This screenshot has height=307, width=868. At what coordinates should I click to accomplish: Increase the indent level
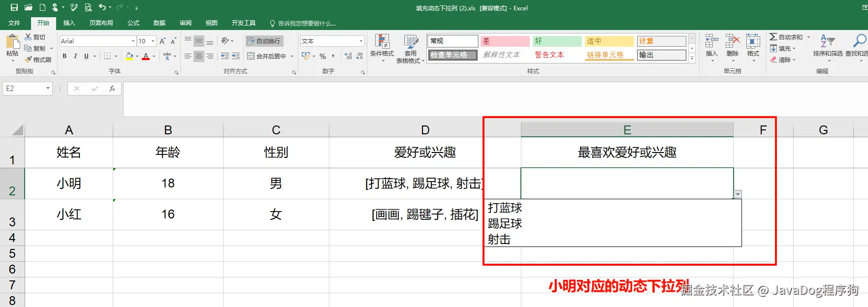236,57
